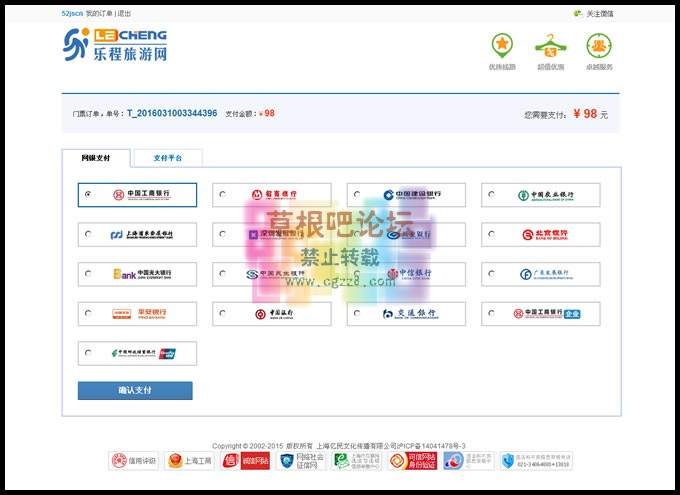Click the 卓越服务 people icon
The image size is (680, 495).
(599, 46)
